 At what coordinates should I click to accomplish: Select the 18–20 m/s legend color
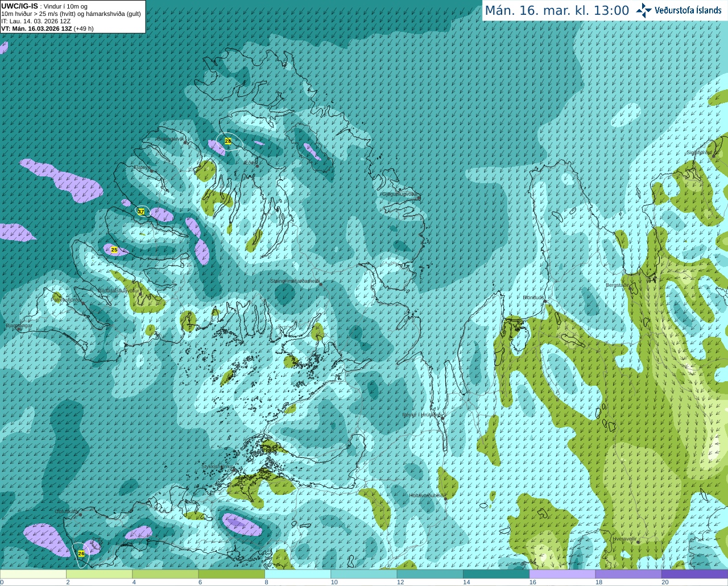coord(628,574)
